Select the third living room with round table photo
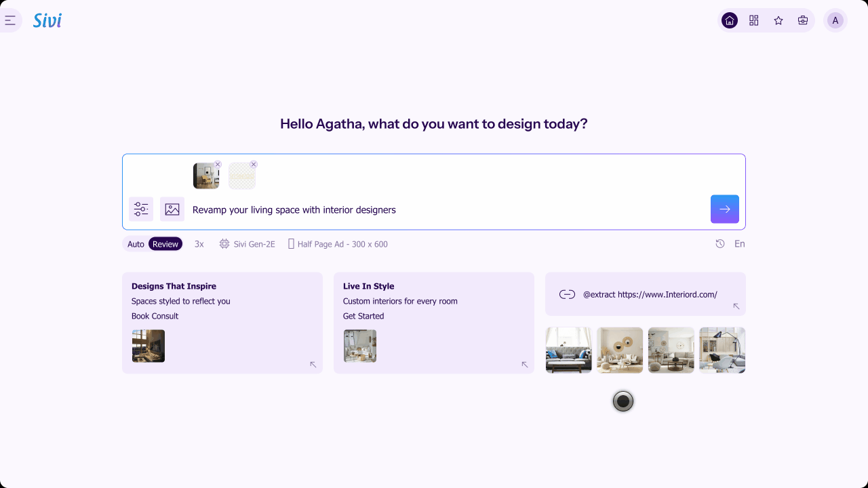Viewport: 868px width, 488px height. tap(671, 350)
